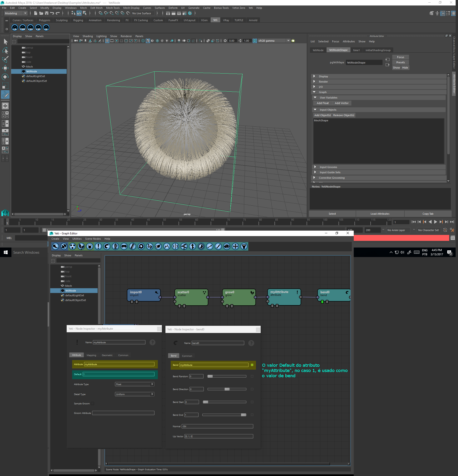Toggle the Sample Groom checkbox

[93, 403]
